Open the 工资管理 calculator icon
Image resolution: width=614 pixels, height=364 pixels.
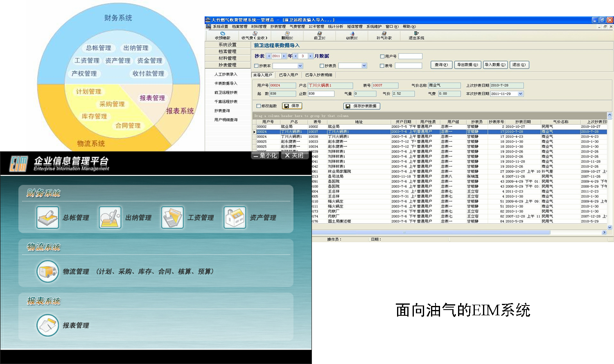pos(172,217)
